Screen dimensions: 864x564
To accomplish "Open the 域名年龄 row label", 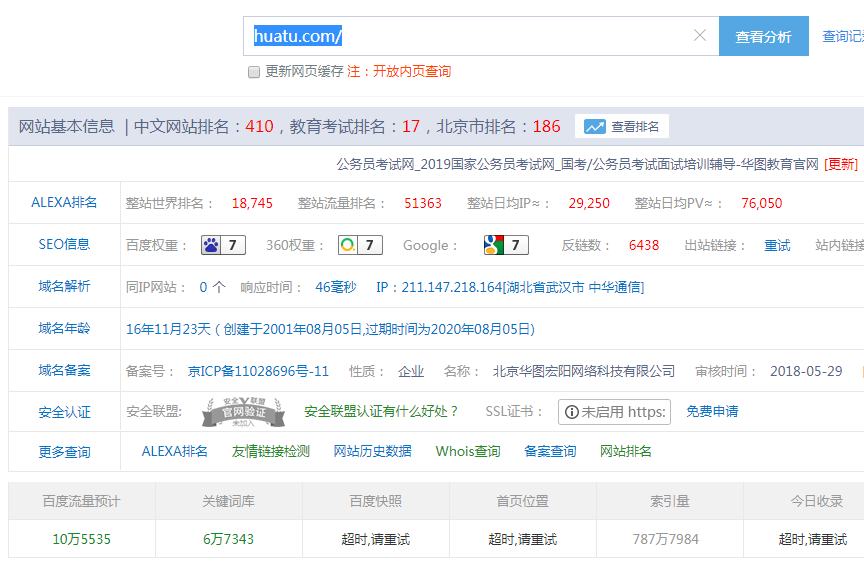I will click(x=64, y=329).
